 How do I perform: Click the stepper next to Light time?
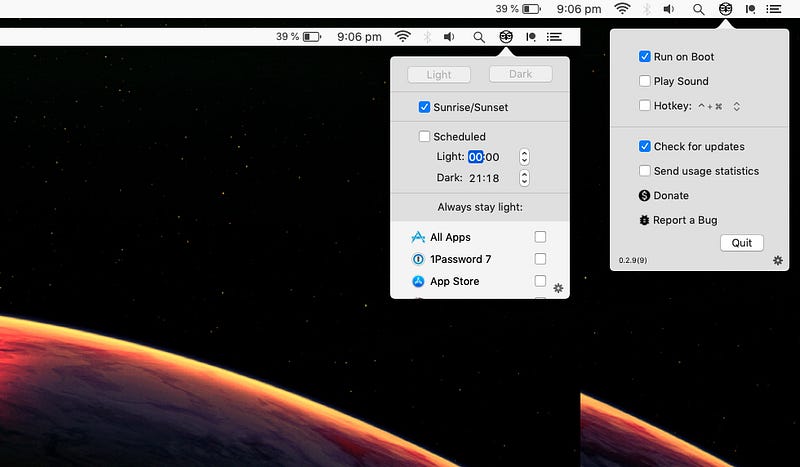pos(524,157)
